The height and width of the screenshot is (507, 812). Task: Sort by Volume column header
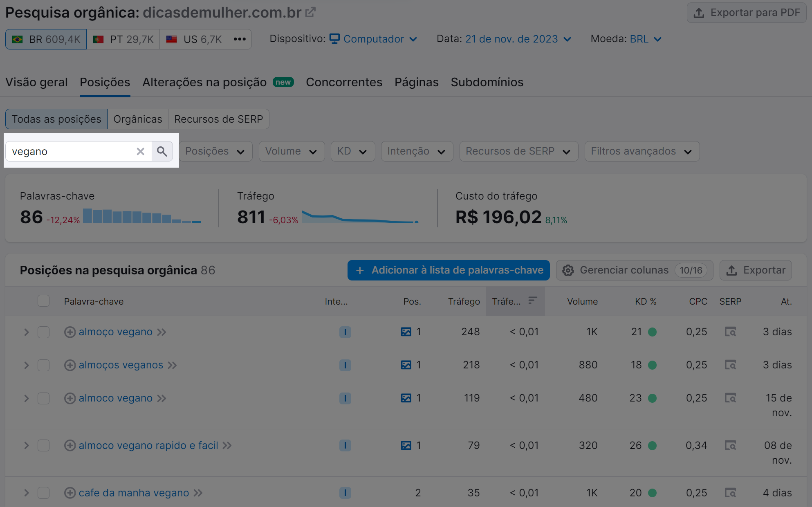[582, 301]
